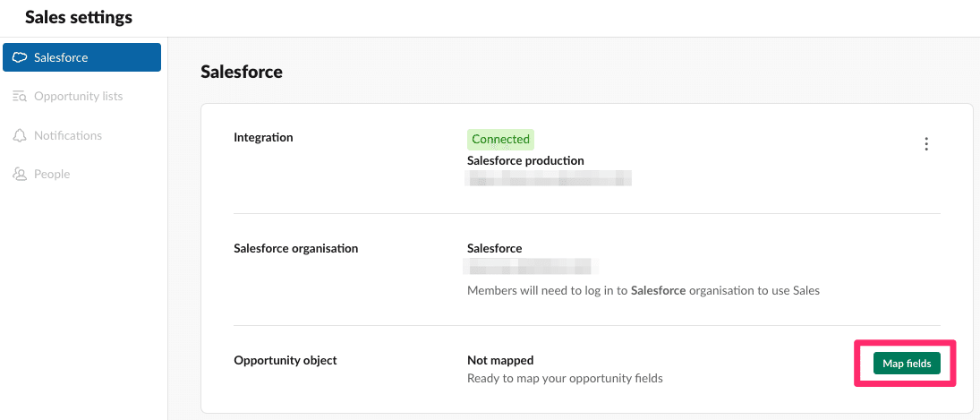Click the Integration row label

click(263, 138)
